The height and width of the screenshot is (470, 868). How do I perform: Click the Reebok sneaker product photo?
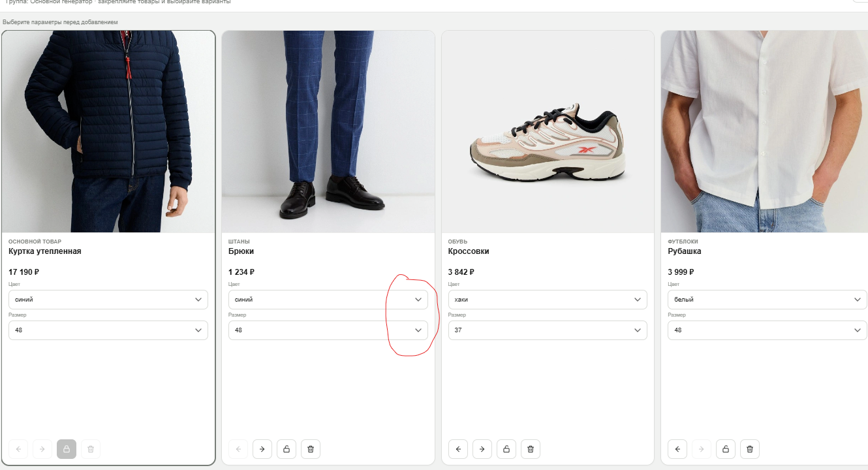pyautogui.click(x=548, y=131)
